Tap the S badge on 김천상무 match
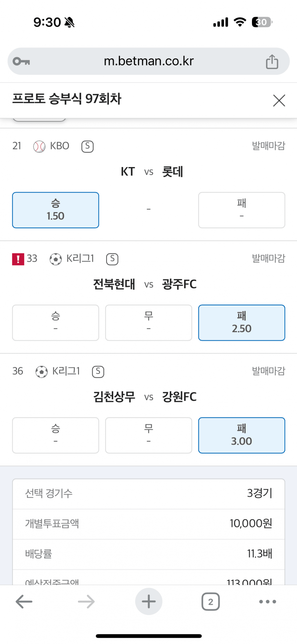Viewport: 297px width, 644px height. coord(98,371)
